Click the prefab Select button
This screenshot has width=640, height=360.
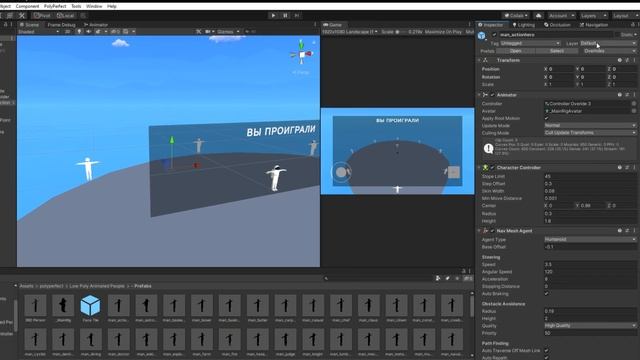pos(556,51)
